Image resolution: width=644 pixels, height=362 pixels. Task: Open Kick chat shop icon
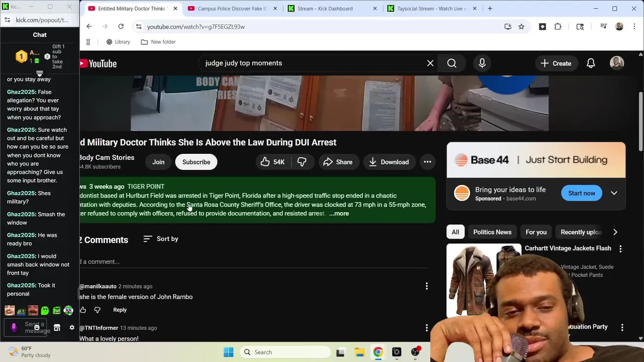(57, 327)
